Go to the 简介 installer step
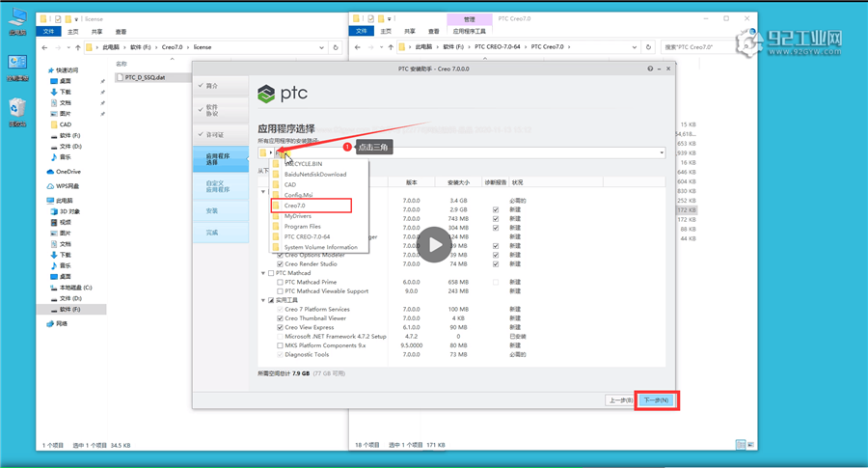This screenshot has height=468, width=868. [x=221, y=86]
